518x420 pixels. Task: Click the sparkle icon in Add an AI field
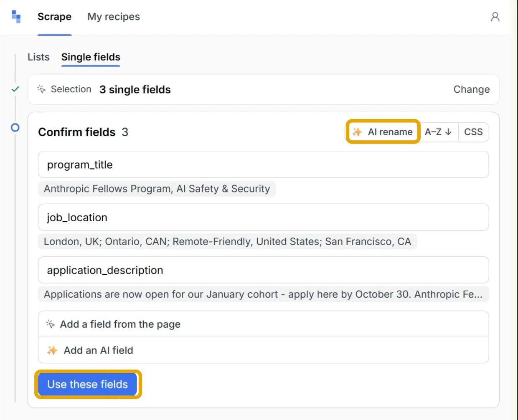coord(52,350)
